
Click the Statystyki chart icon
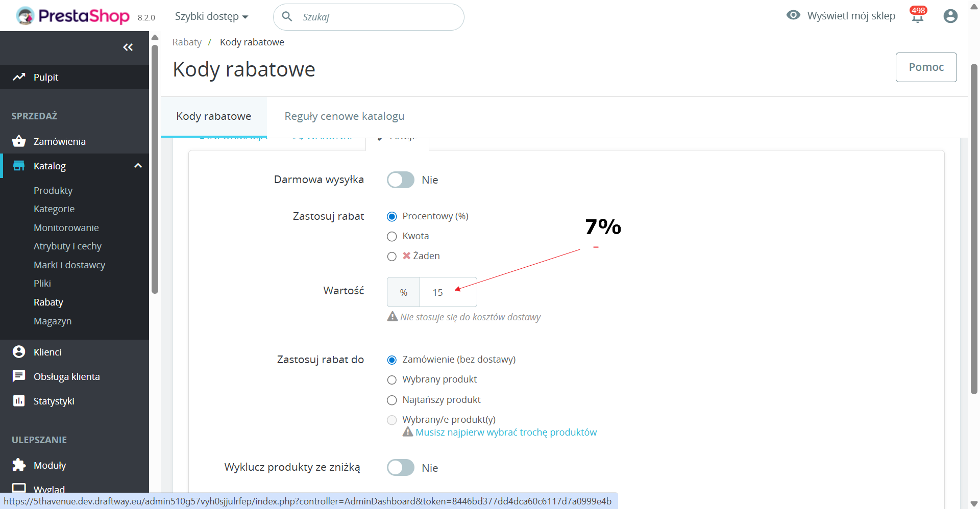click(19, 401)
